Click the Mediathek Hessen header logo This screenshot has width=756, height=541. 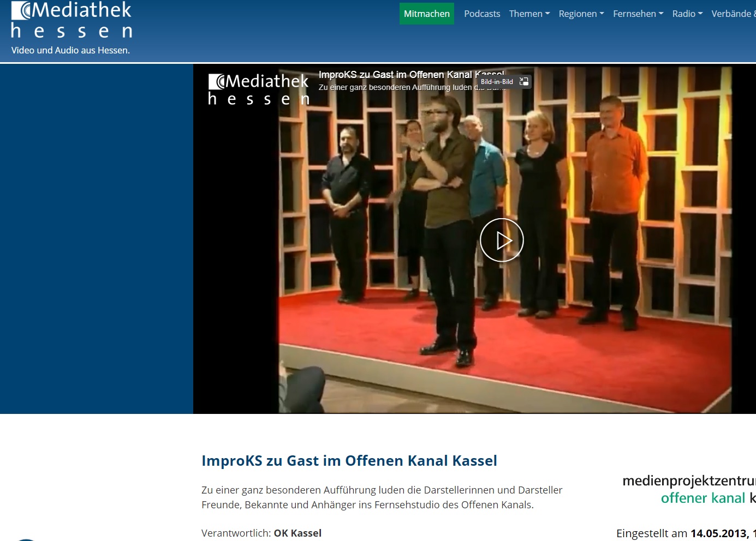point(72,20)
